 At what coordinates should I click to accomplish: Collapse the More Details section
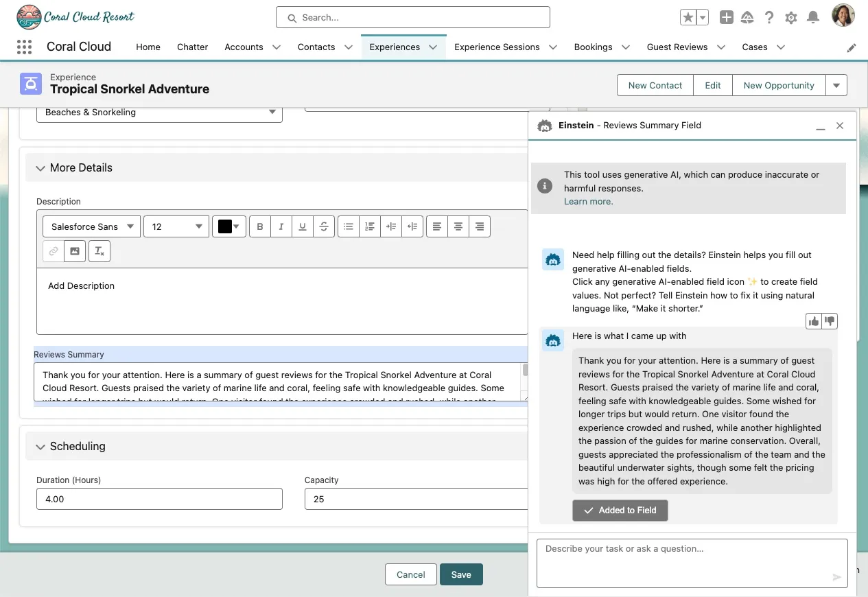pyautogui.click(x=40, y=168)
